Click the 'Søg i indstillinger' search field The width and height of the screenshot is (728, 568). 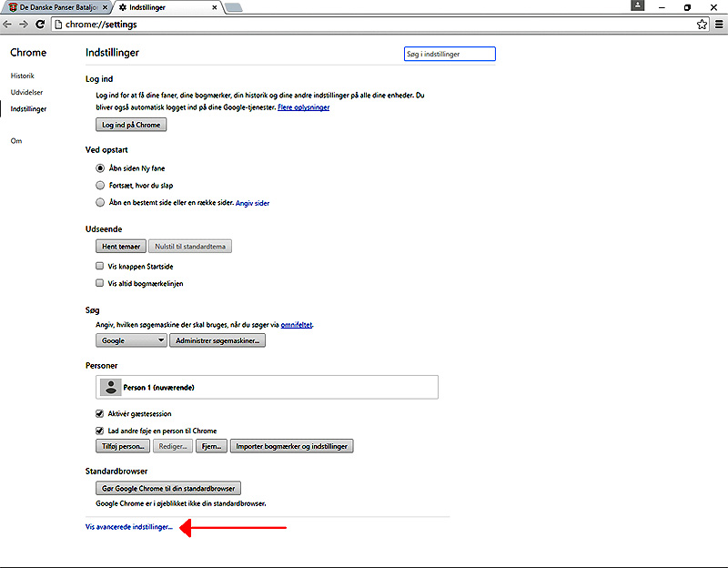pos(449,55)
